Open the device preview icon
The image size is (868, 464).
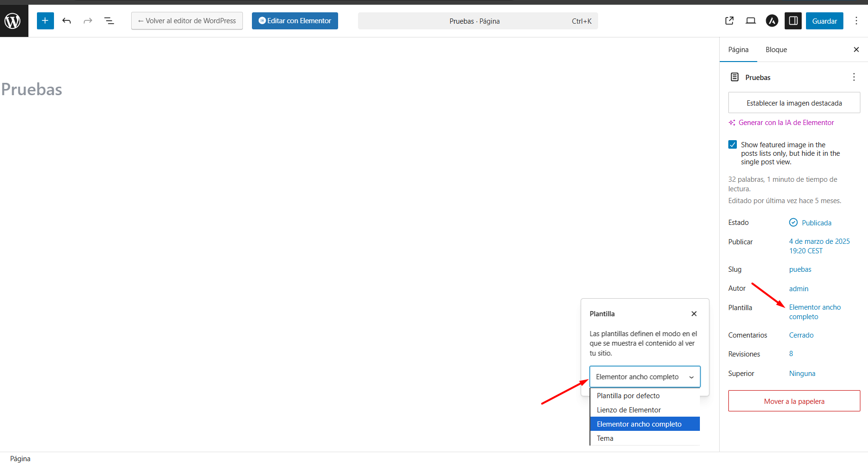(x=751, y=21)
